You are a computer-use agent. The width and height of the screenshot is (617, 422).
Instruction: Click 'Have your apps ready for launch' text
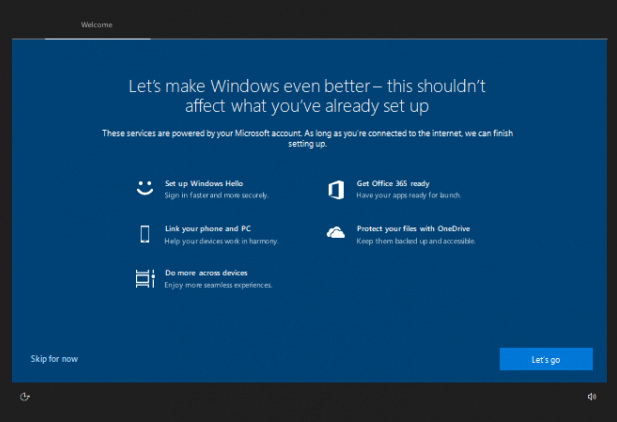408,195
